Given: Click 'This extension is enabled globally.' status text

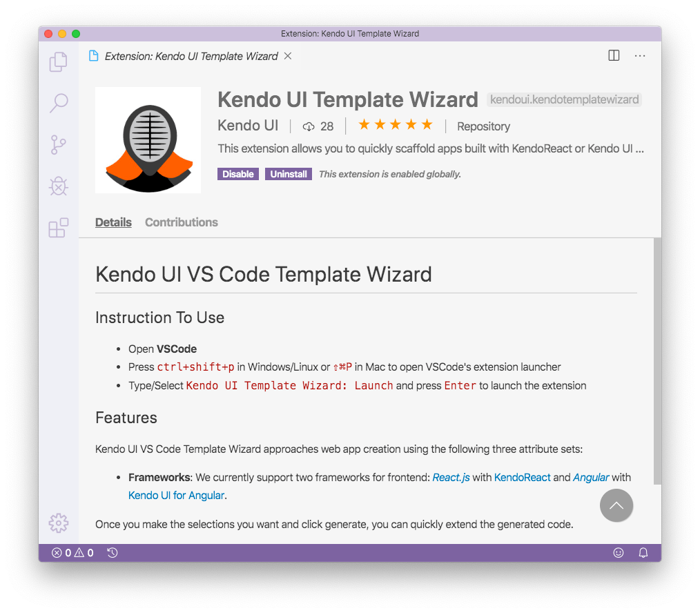Looking at the screenshot, I should coord(390,174).
